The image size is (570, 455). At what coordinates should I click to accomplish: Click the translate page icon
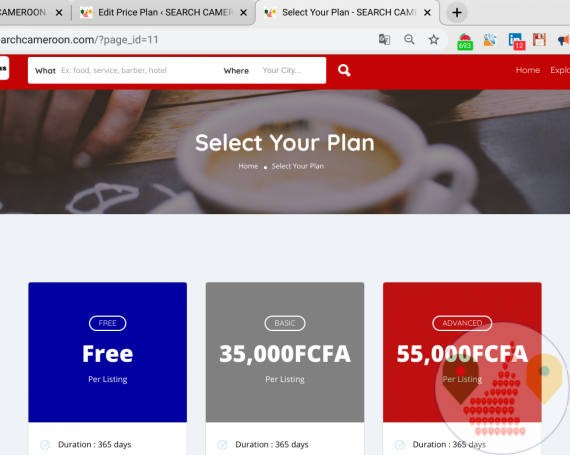(384, 39)
